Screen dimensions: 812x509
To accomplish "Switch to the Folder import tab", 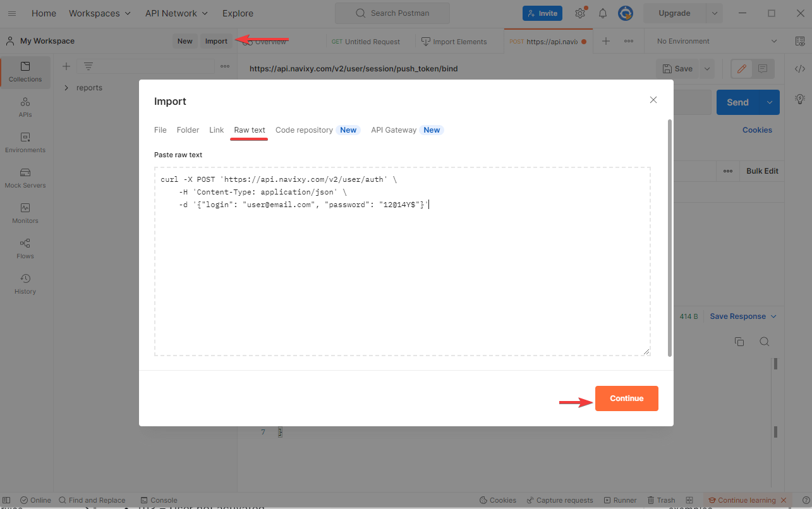I will [188, 129].
